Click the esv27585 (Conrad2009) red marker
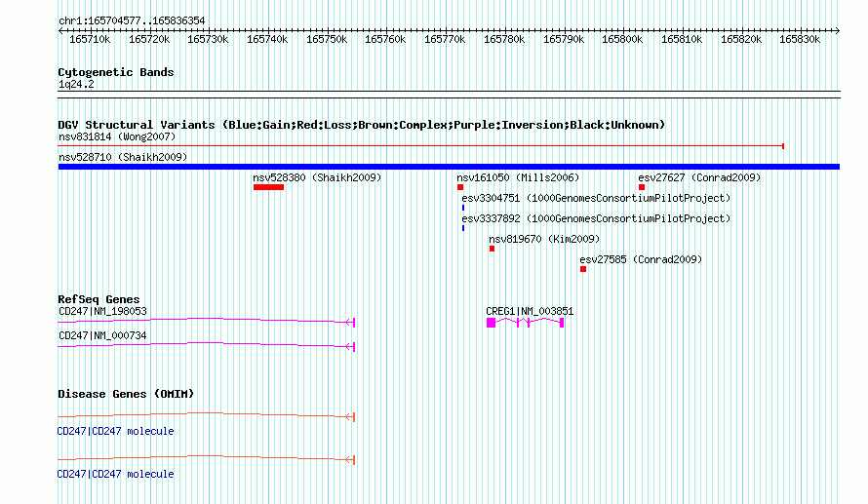Viewport: 868px width, 504px height. (x=583, y=269)
